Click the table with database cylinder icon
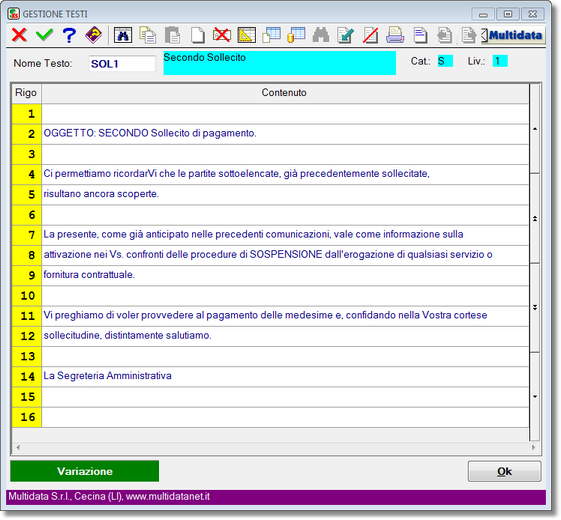The height and width of the screenshot is (520, 561). [x=296, y=35]
